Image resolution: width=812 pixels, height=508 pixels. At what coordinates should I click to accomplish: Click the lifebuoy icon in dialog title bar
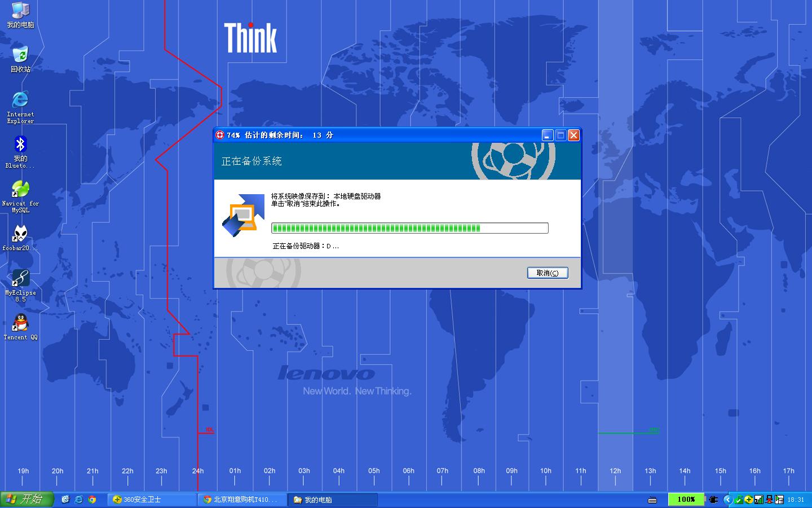click(x=220, y=135)
